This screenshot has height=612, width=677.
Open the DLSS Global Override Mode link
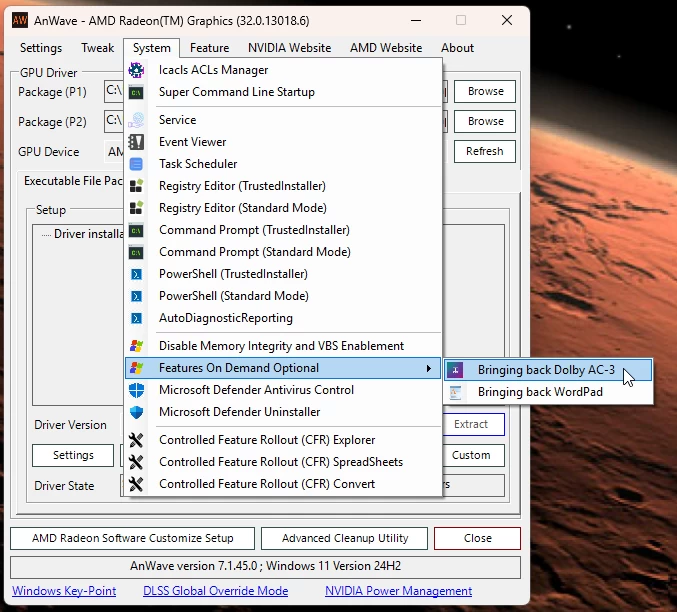coord(215,591)
